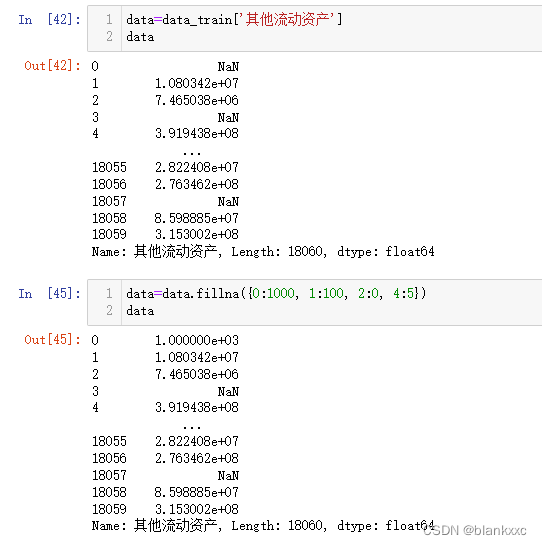The width and height of the screenshot is (542, 545).
Task: Click line number 1 in cell 42 gutter
Action: (109, 19)
